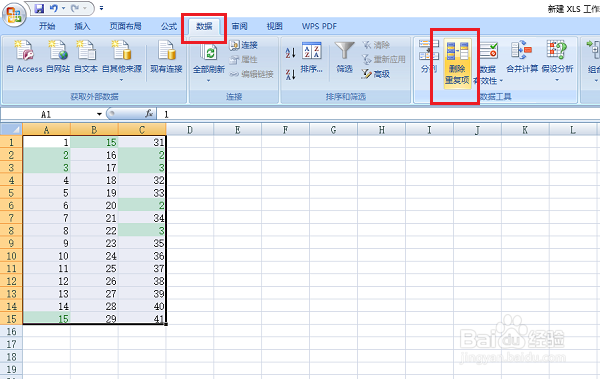The width and height of the screenshot is (600, 379).
Task: Click the 数据有效性 validation icon
Action: (x=488, y=51)
